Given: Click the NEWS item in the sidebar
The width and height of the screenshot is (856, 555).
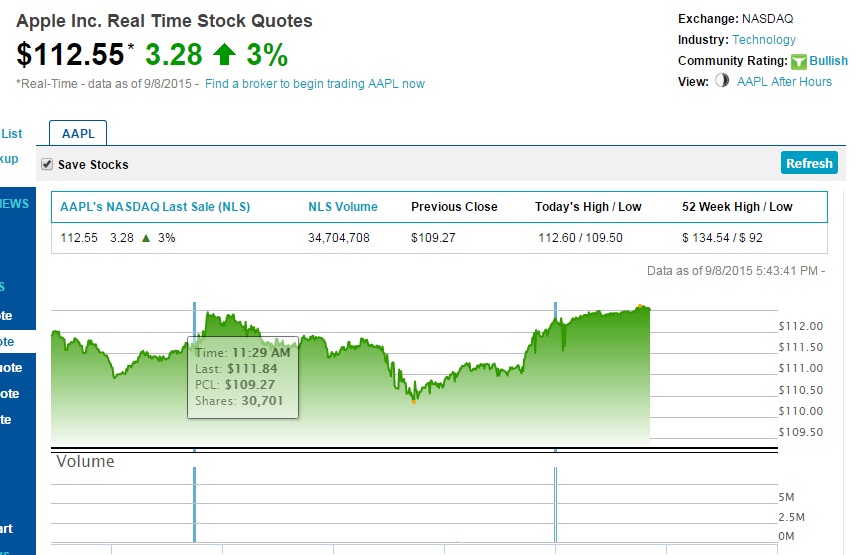Looking at the screenshot, I should 14,204.
